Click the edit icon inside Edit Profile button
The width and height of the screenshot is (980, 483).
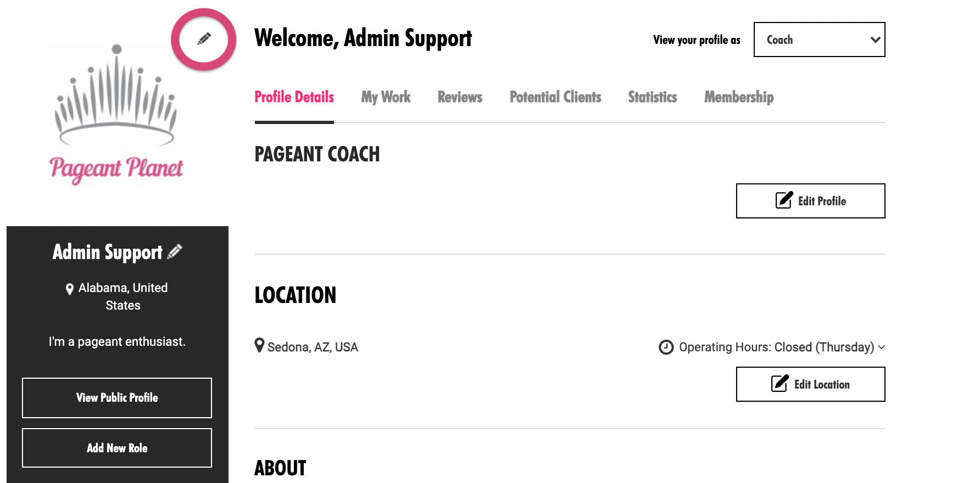(784, 200)
